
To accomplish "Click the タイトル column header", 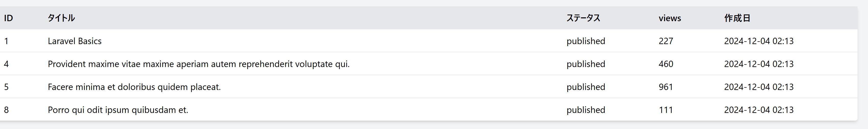I will (x=61, y=18).
